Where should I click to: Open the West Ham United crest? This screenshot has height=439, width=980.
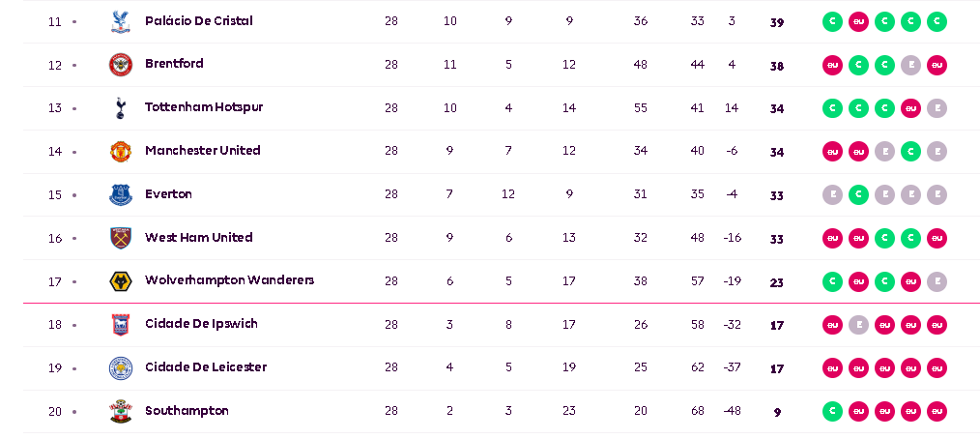tap(120, 238)
